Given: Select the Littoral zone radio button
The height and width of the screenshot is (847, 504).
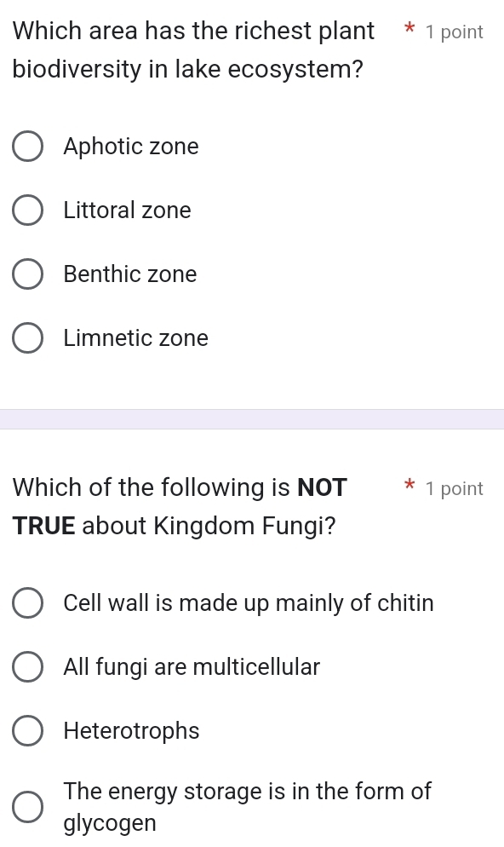Looking at the screenshot, I should pos(27,210).
